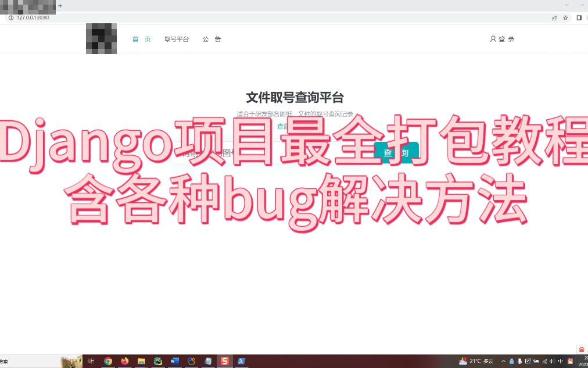Switch to the 取号平台 menu item
The height and width of the screenshot is (368, 588).
pyautogui.click(x=177, y=39)
